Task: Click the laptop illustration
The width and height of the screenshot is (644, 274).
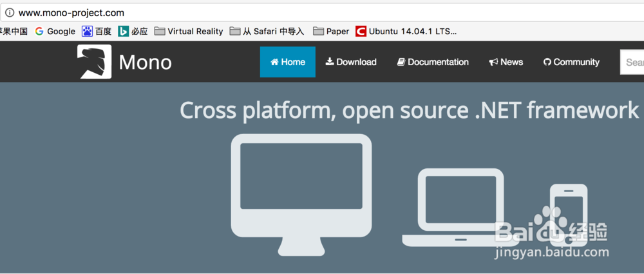Action: pos(460,208)
